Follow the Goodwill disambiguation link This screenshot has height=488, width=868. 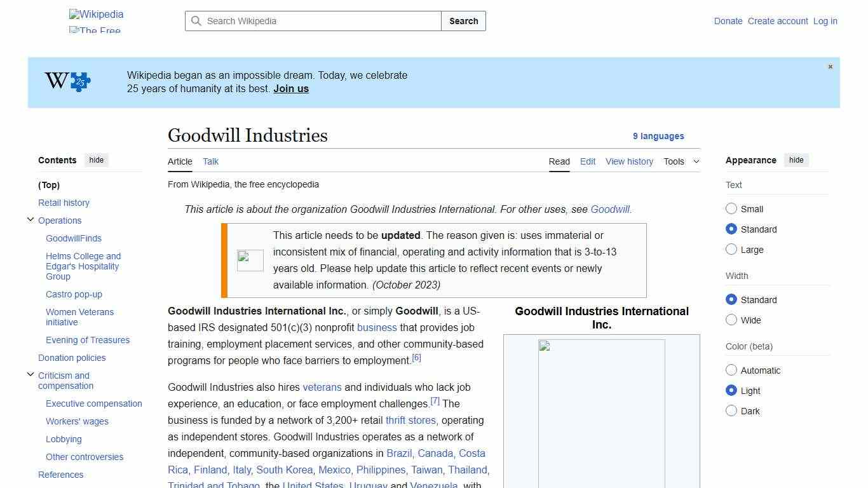(x=610, y=209)
